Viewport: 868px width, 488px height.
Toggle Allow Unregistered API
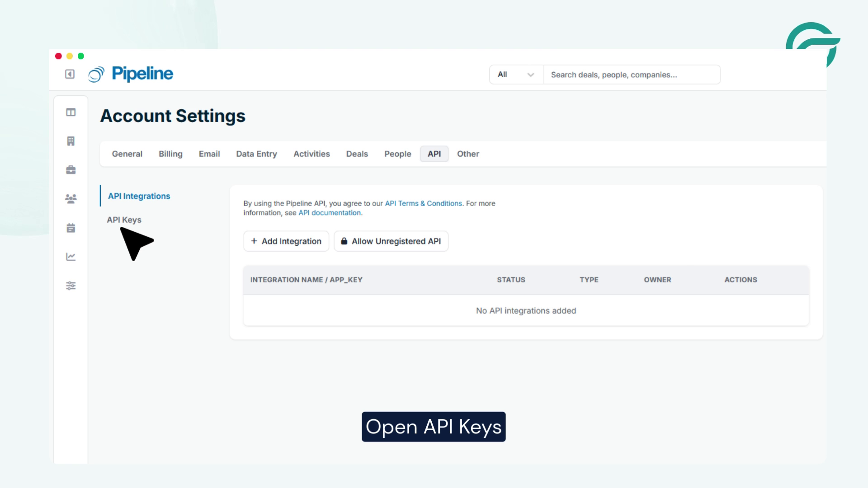pyautogui.click(x=391, y=241)
